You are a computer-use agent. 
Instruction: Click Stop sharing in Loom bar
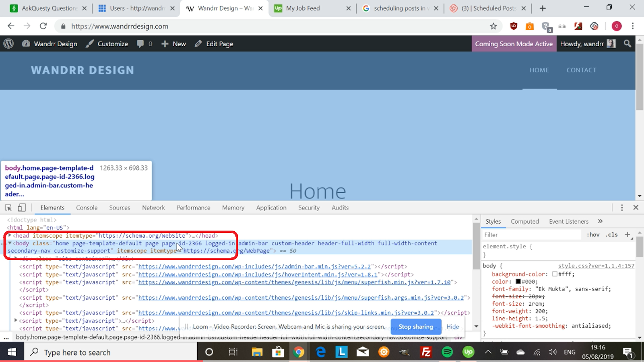[x=416, y=327]
